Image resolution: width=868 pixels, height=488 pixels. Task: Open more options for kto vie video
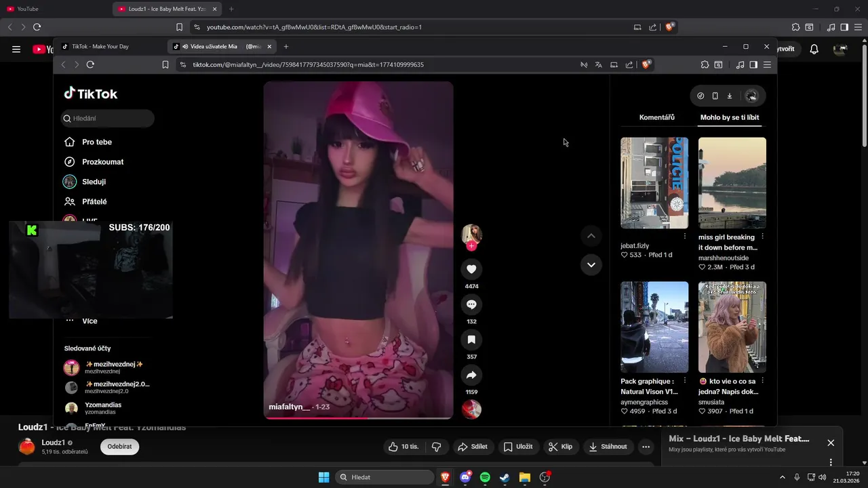pyautogui.click(x=763, y=381)
